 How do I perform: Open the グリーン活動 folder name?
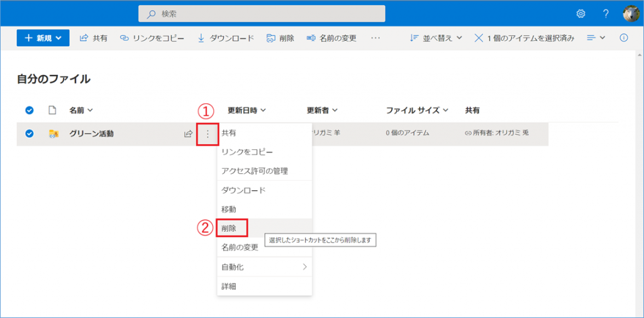point(92,133)
